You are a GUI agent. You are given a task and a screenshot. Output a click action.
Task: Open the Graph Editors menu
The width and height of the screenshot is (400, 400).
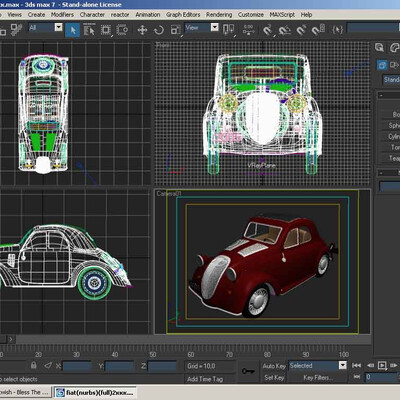point(183,15)
